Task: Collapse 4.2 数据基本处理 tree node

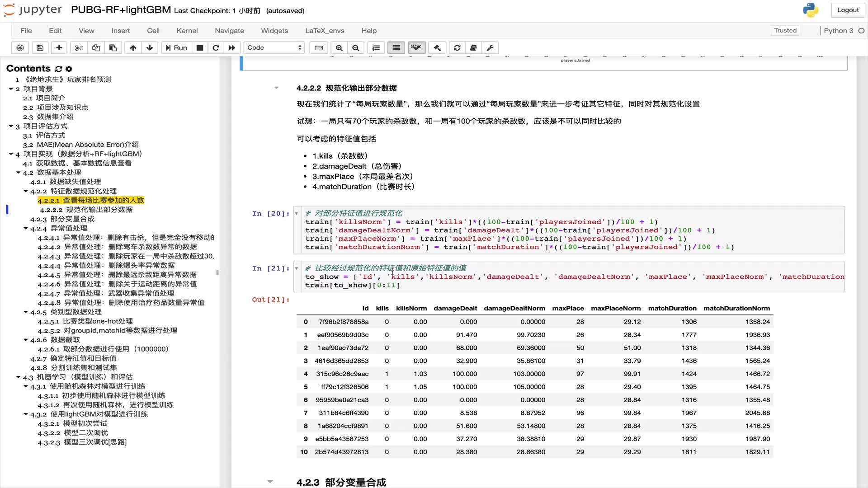Action: click(x=18, y=173)
